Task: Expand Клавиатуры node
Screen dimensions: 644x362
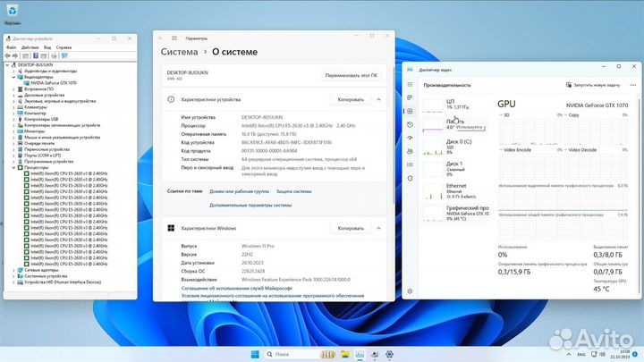Action: [13, 107]
